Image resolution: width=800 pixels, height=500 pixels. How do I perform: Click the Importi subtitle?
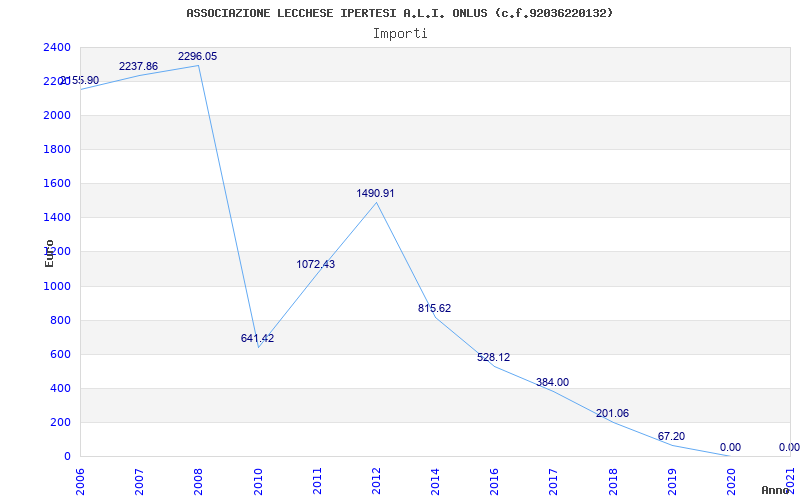400,34
